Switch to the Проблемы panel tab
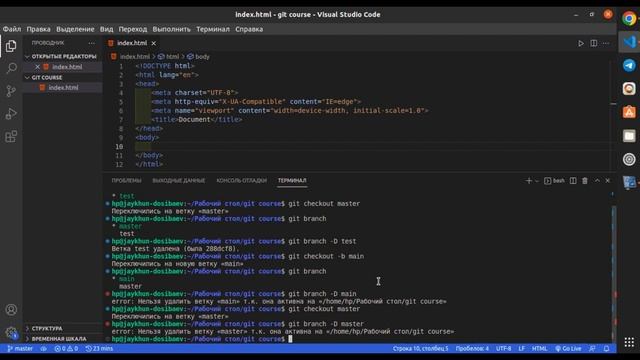 click(127, 180)
